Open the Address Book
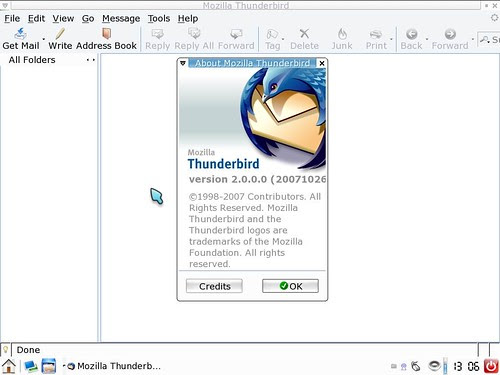Image resolution: width=500 pixels, height=375 pixels. 106,39
